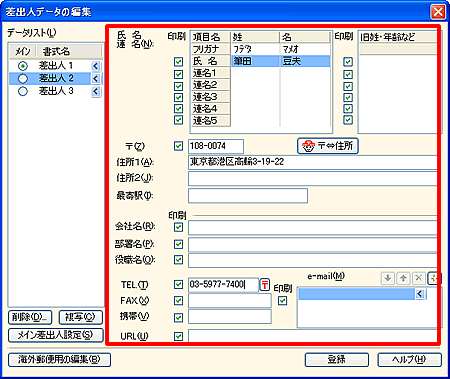This screenshot has width=450, height=379.
Task: Click the FAX input field
Action: (230, 301)
